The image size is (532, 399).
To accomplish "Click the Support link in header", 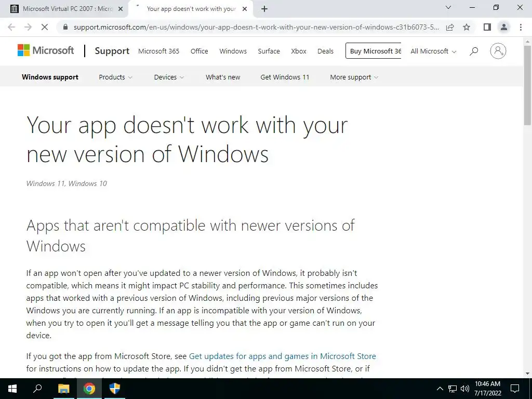I will pos(112,51).
